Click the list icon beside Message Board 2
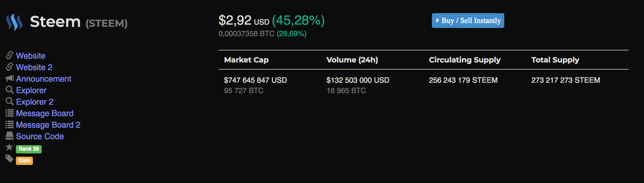Screen dimensions: 644x183 click(10, 125)
